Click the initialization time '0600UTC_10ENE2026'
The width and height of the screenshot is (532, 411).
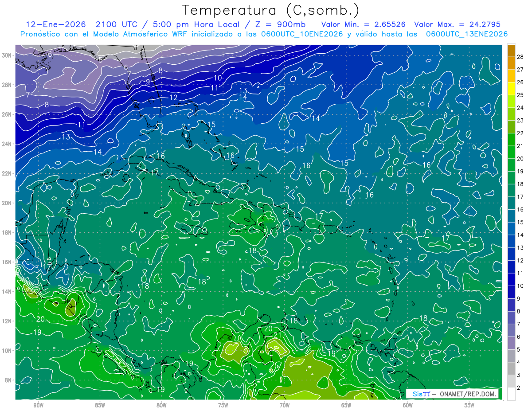(x=301, y=34)
